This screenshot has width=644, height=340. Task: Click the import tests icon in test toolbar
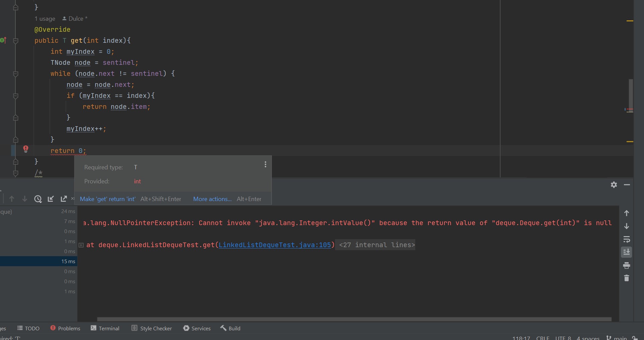click(x=51, y=199)
